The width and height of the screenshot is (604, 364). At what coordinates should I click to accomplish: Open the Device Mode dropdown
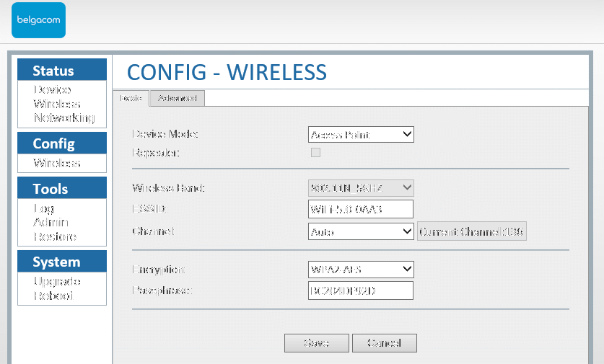361,135
